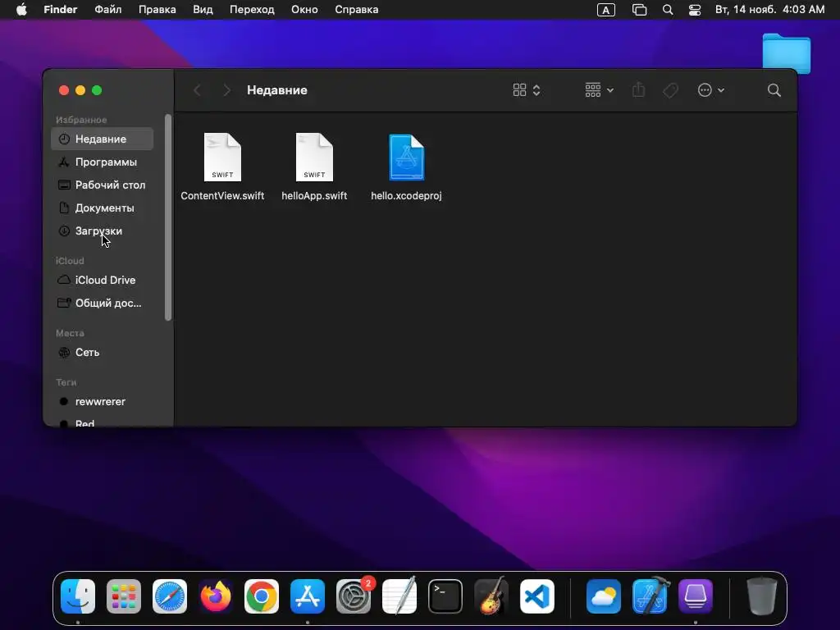Launch Safari from the Dock
The width and height of the screenshot is (840, 630).
[170, 596]
